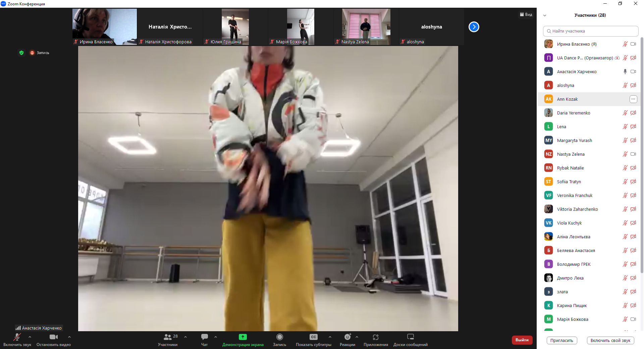Expand chat options arrow

click(216, 337)
